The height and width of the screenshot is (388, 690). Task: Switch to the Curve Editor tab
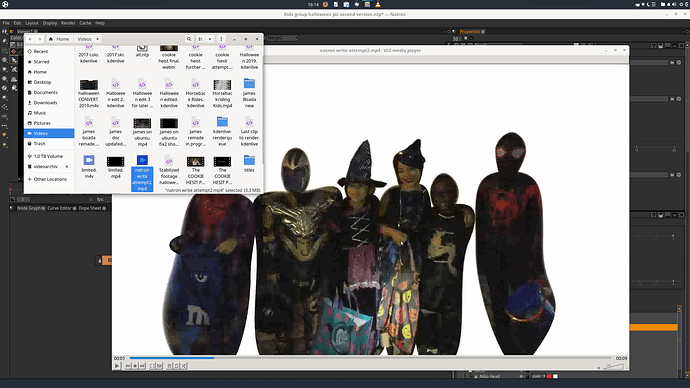click(59, 208)
